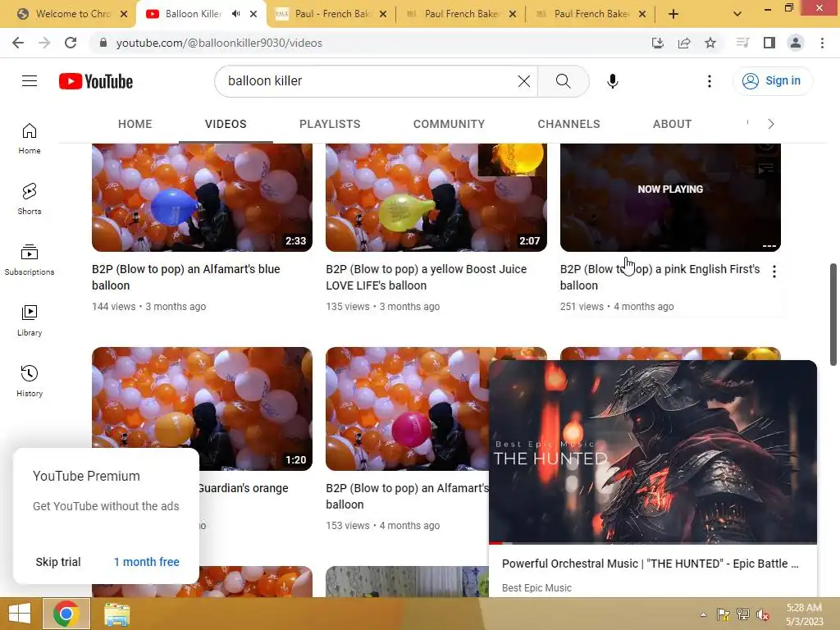Open YouTube settings three-dot menu

(x=710, y=81)
